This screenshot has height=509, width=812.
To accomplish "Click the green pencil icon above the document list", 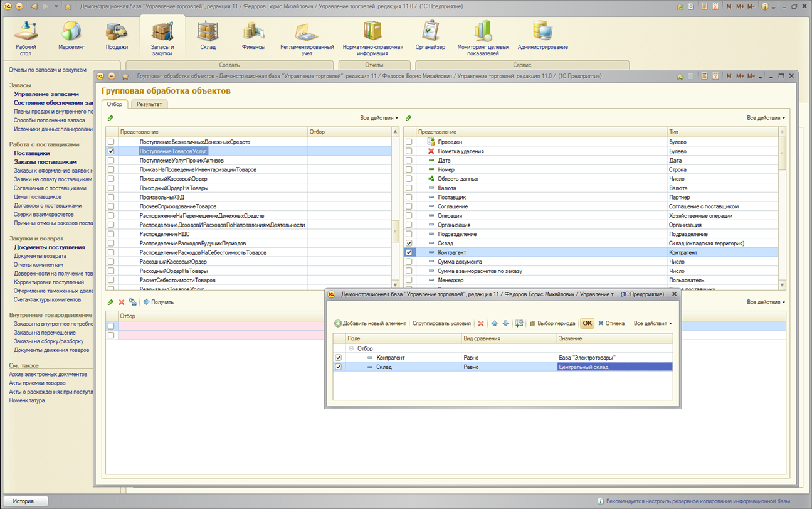I will 111,118.
